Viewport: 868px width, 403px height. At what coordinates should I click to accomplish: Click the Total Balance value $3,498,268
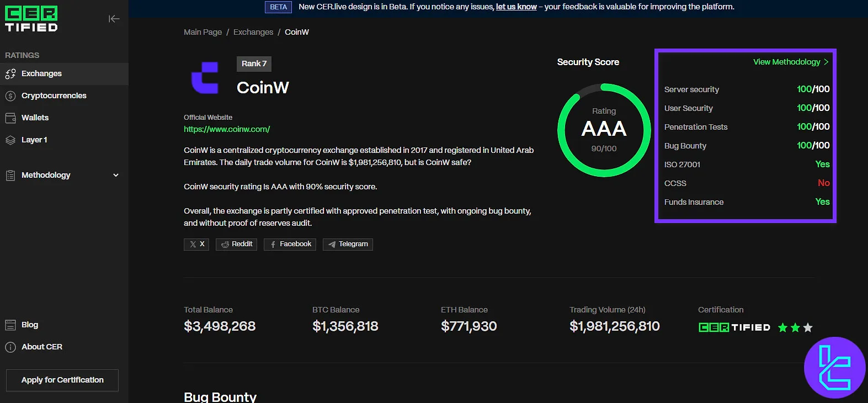[x=220, y=326]
